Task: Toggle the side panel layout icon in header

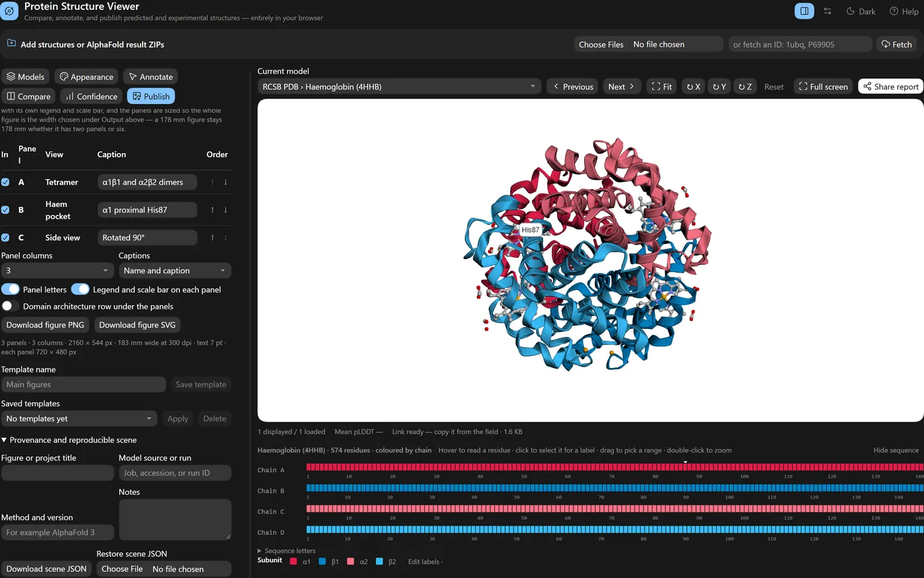Action: [804, 11]
